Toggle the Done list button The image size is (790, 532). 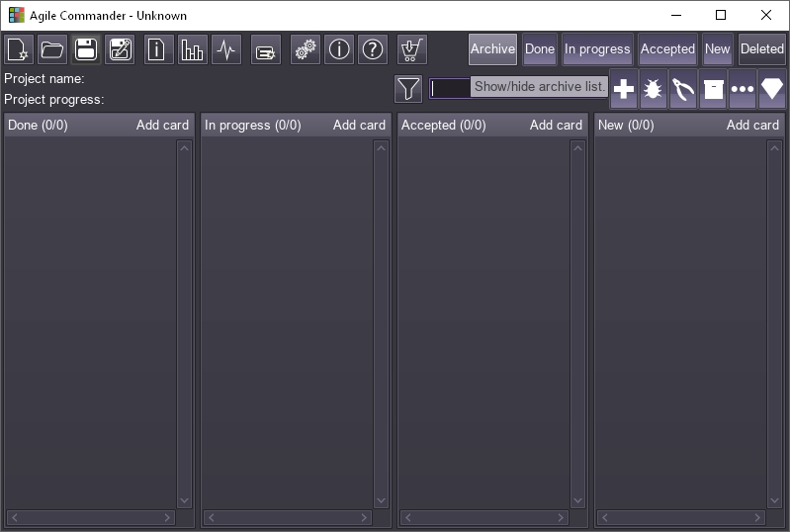click(x=540, y=48)
